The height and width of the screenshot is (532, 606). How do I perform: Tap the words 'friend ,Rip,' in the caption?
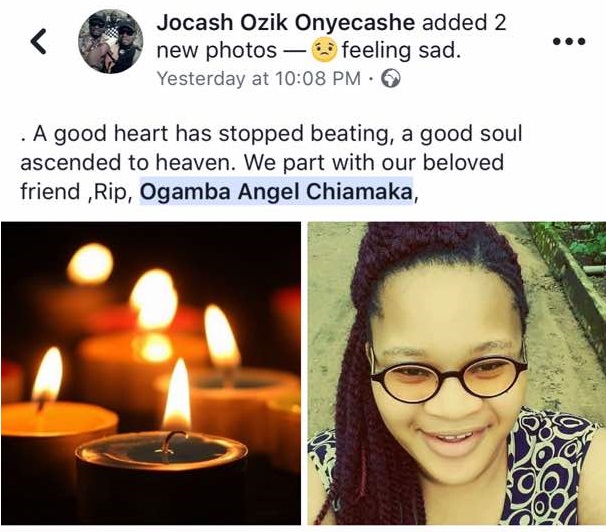[x=77, y=192]
